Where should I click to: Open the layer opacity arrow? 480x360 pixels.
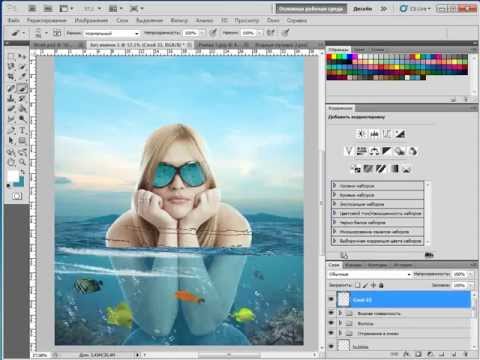[470, 274]
